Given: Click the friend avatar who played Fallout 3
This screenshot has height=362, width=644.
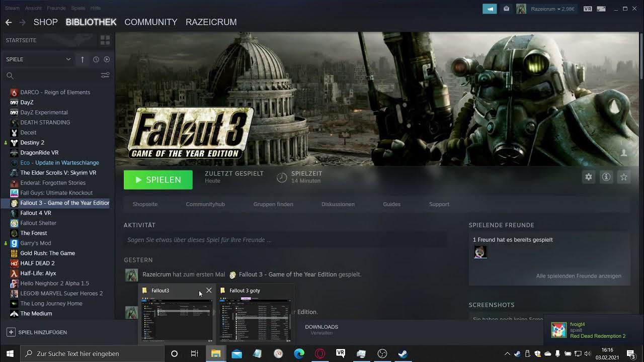Looking at the screenshot, I should 480,252.
